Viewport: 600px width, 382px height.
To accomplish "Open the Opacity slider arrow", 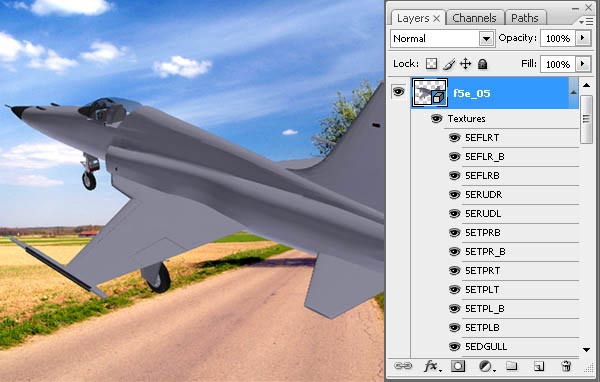I will [583, 38].
